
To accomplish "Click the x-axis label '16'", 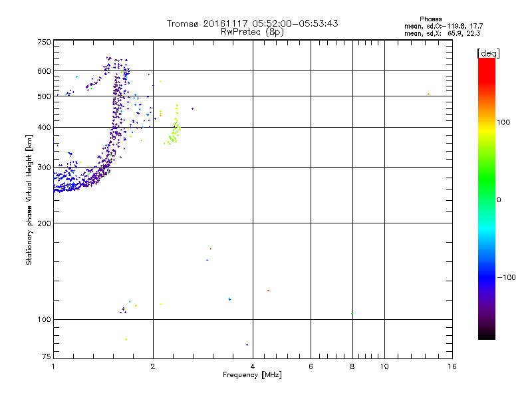I will [x=452, y=366].
